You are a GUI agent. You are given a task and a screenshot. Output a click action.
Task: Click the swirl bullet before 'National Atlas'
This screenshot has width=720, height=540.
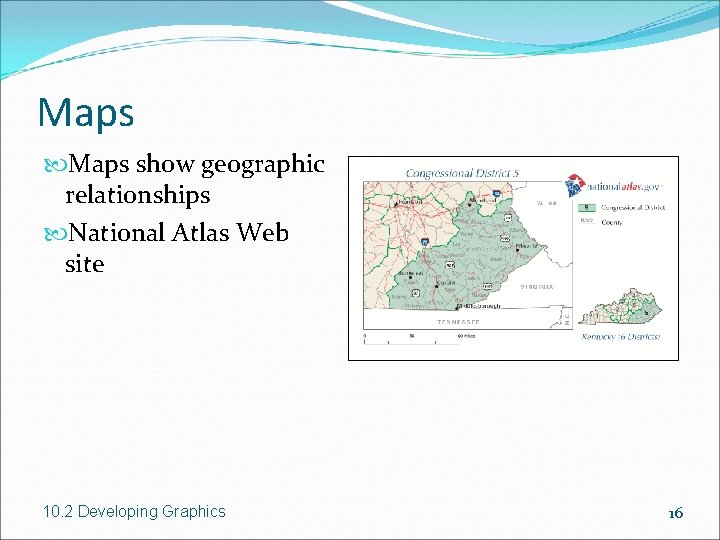pyautogui.click(x=56, y=234)
